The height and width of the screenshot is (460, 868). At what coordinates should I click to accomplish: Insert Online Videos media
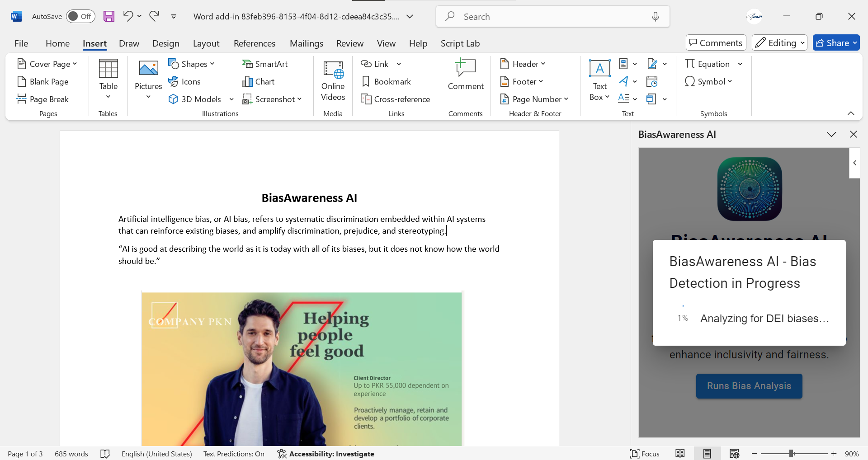333,81
